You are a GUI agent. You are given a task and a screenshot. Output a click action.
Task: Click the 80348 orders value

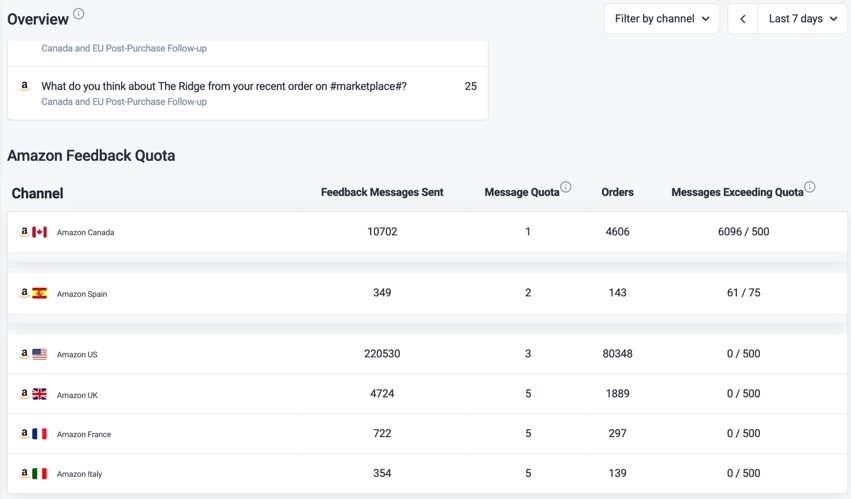(618, 353)
